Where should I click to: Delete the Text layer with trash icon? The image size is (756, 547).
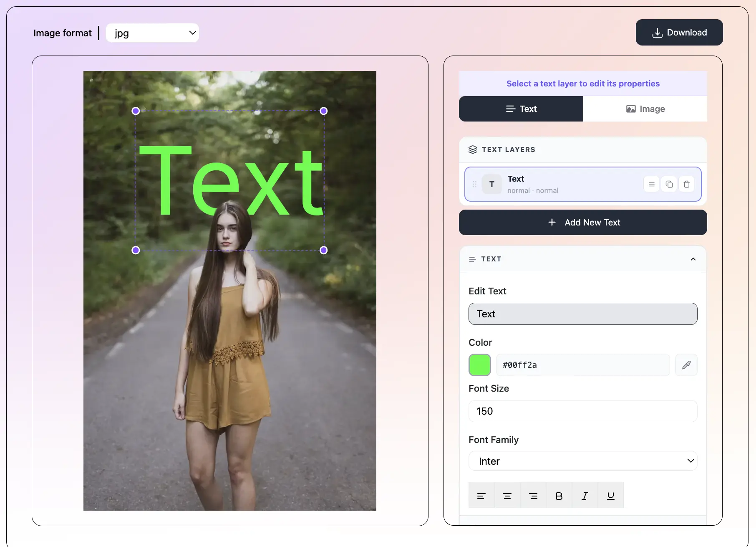[687, 184]
